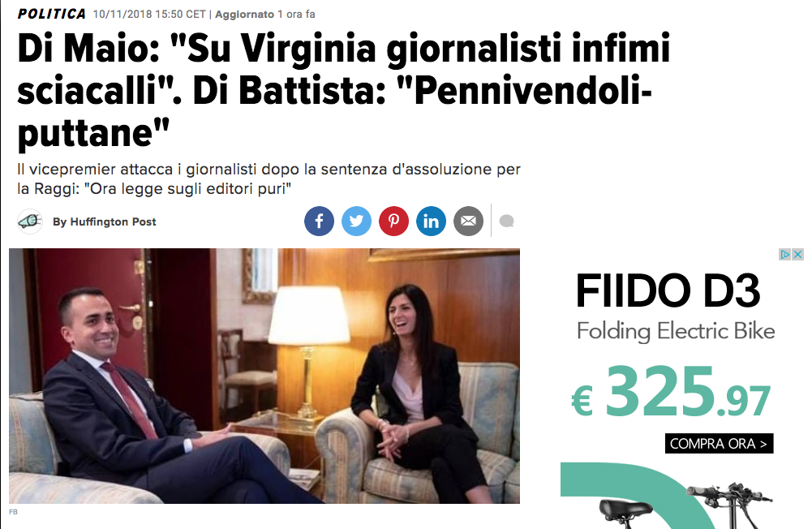
Task: Open comments speech bubble icon
Action: [x=506, y=221]
